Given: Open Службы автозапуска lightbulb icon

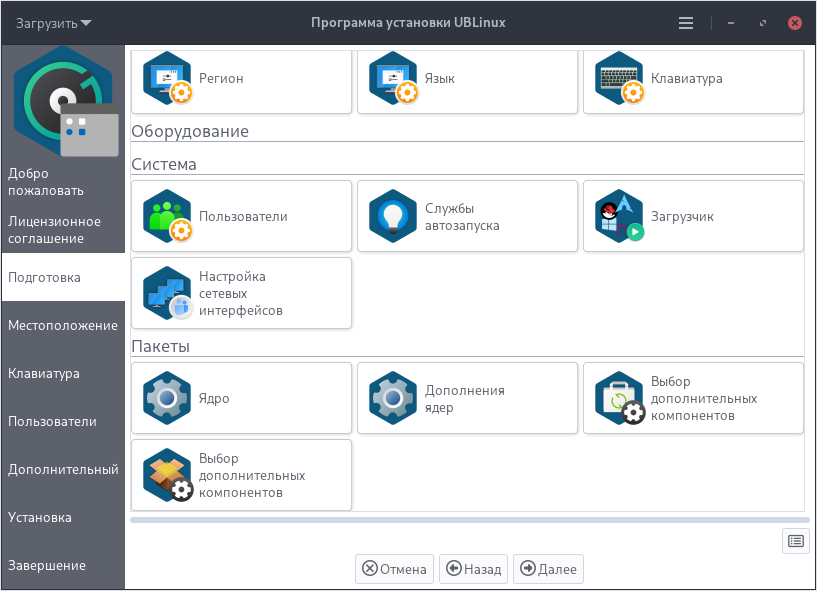Looking at the screenshot, I should [x=393, y=216].
